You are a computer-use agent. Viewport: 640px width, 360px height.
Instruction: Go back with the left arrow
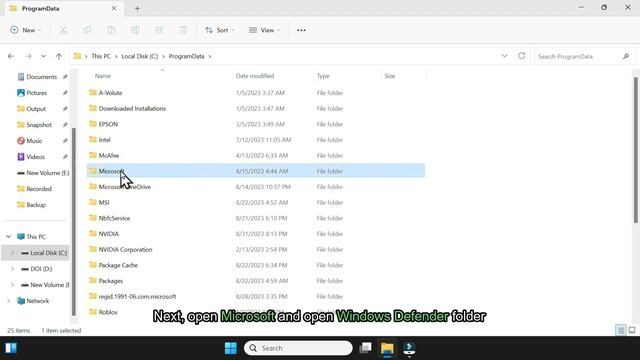click(11, 56)
